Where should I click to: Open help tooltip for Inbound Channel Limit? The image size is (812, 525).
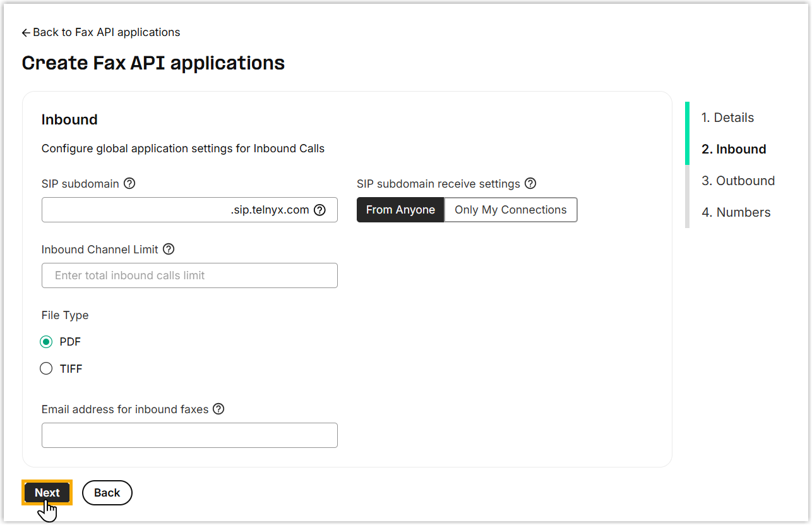[169, 250]
